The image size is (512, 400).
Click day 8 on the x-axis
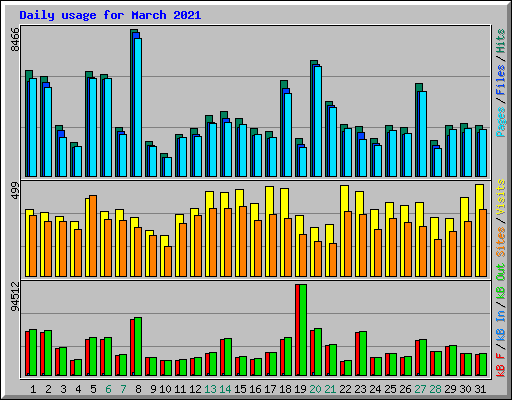[x=138, y=389]
